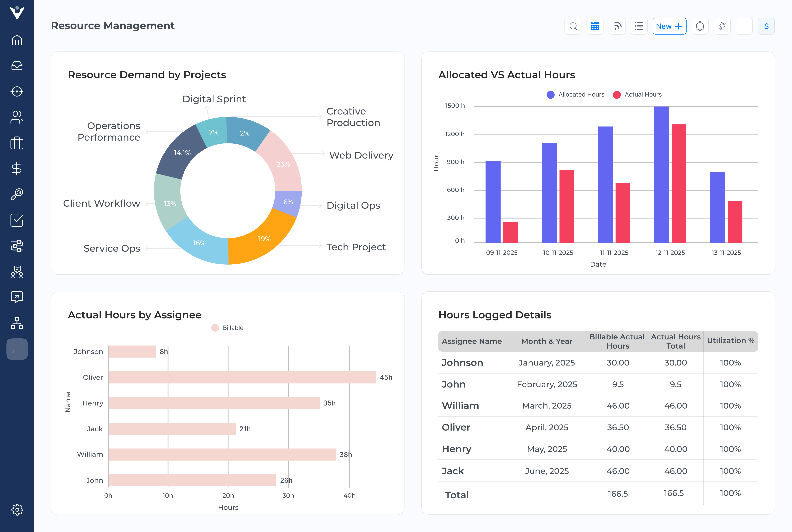
Task: Open the people team sidebar item
Action: [17, 117]
